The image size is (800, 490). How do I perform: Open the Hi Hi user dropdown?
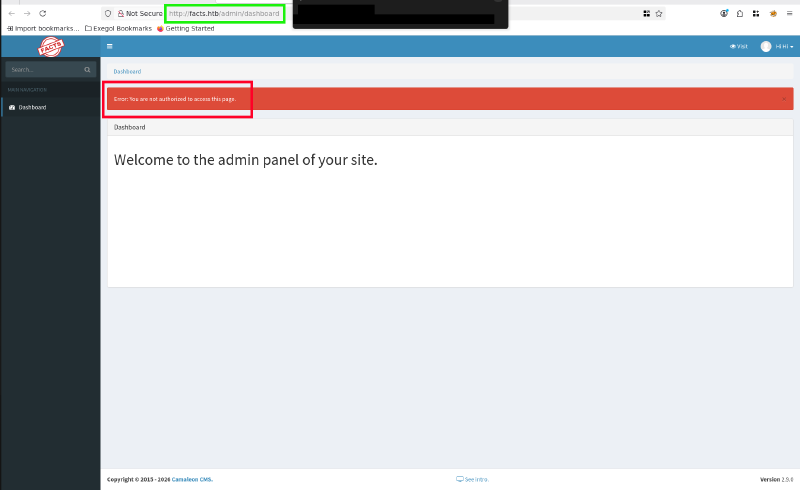(x=784, y=47)
